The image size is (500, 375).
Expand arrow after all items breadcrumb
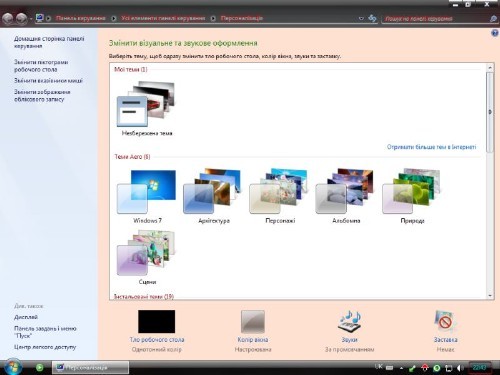(x=213, y=18)
